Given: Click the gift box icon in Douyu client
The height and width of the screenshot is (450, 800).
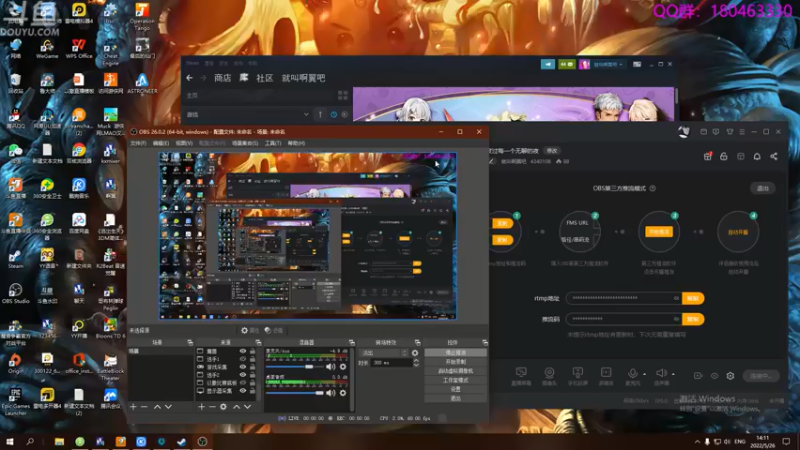Looking at the screenshot, I should point(708,156).
